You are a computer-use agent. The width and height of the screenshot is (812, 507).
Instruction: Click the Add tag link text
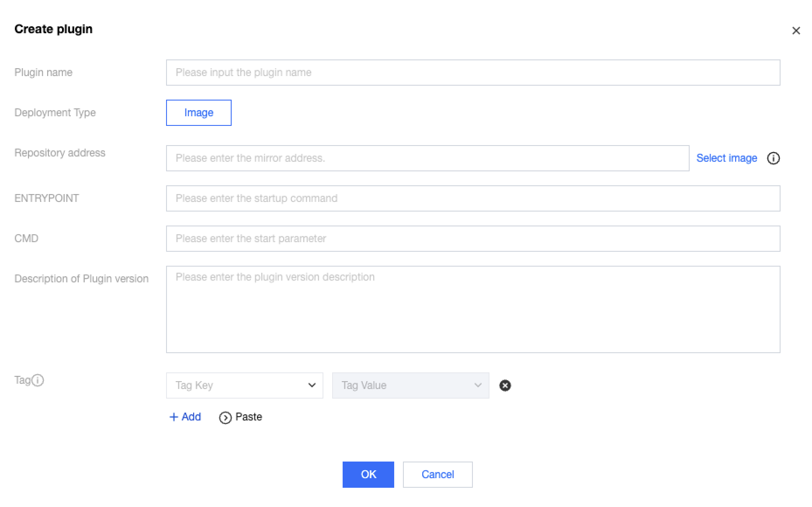pyautogui.click(x=191, y=417)
